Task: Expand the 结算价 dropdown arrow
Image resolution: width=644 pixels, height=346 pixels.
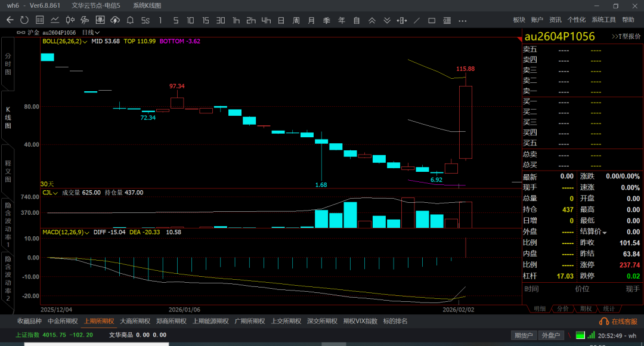Action: pyautogui.click(x=605, y=232)
